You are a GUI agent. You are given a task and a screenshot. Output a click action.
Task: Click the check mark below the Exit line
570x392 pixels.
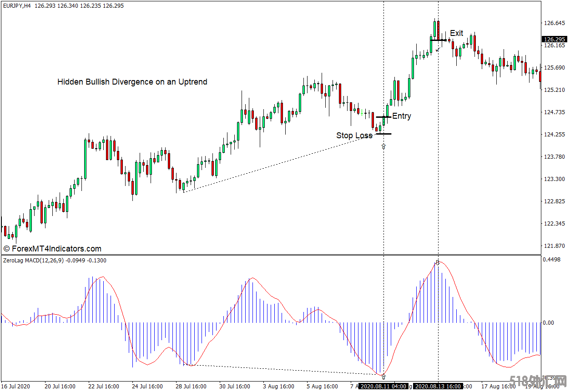[x=437, y=49]
